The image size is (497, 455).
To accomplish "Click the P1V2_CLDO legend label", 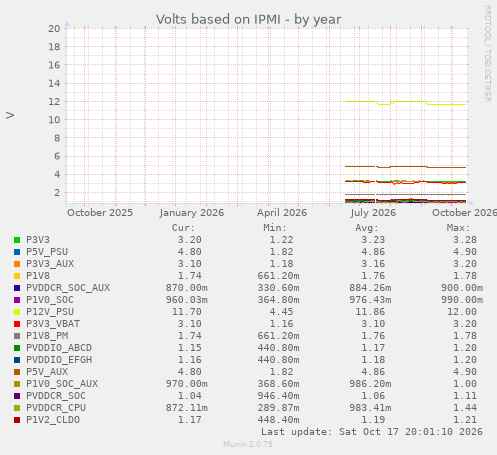I will (53, 420).
